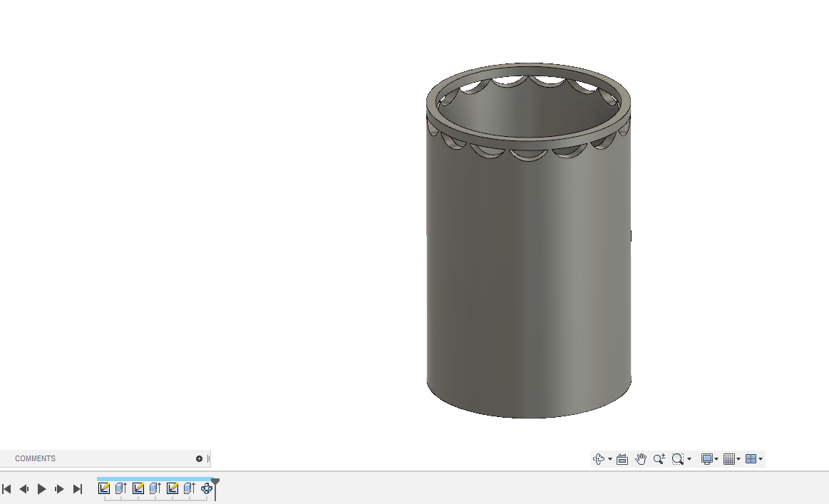Click the cylinder's outer side face

click(x=529, y=286)
